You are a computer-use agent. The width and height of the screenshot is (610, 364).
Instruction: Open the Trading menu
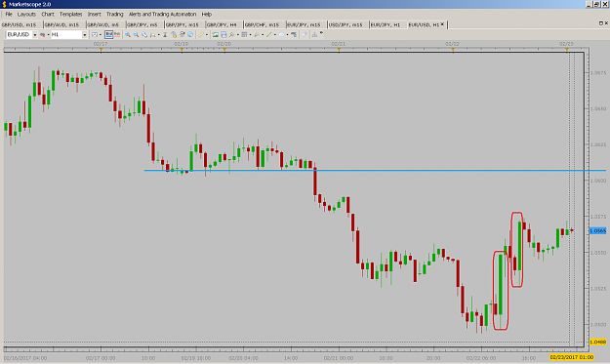point(115,14)
